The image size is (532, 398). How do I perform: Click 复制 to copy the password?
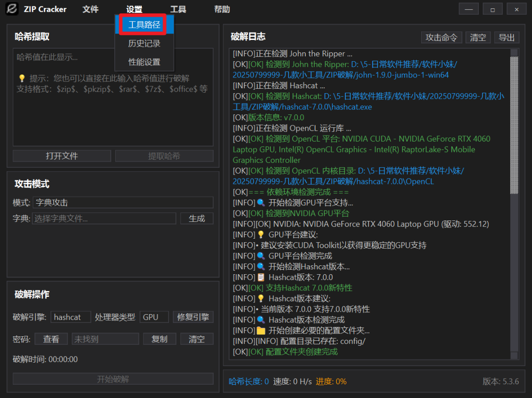coord(159,338)
